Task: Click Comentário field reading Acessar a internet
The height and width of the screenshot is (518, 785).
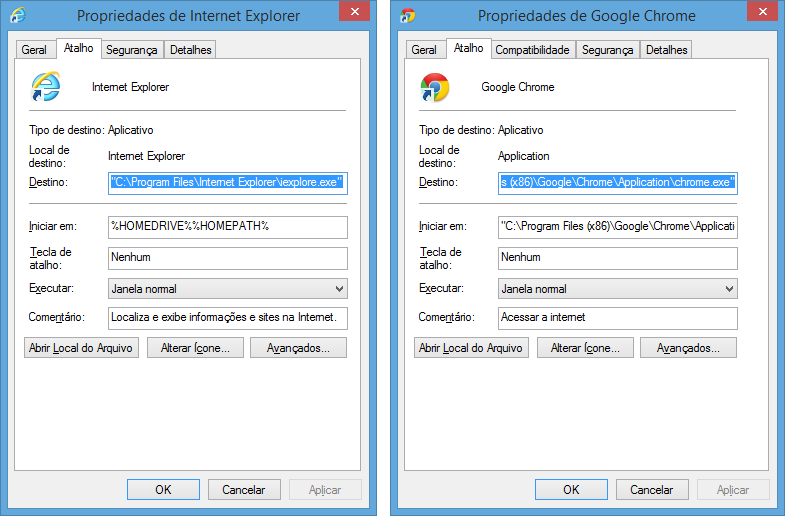Action: click(x=618, y=318)
